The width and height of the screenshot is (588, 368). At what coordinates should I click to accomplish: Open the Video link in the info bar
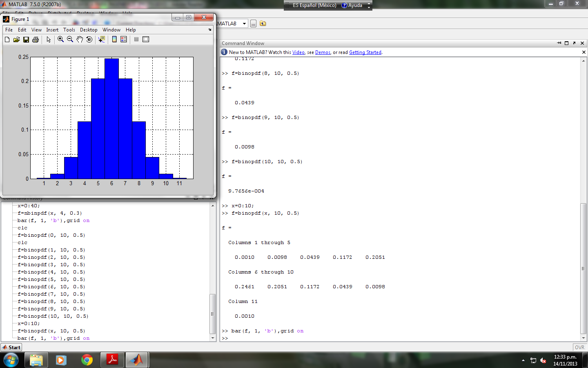click(298, 52)
